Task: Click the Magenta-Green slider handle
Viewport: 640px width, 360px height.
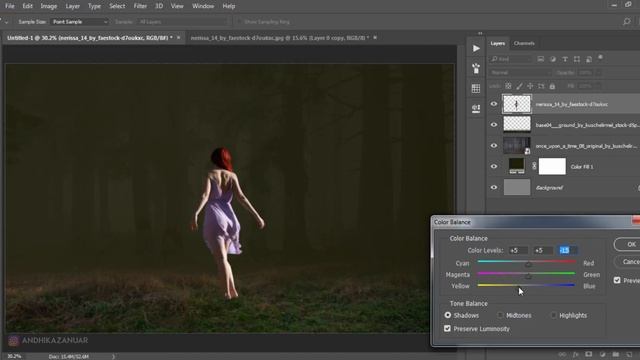Action: click(x=528, y=276)
